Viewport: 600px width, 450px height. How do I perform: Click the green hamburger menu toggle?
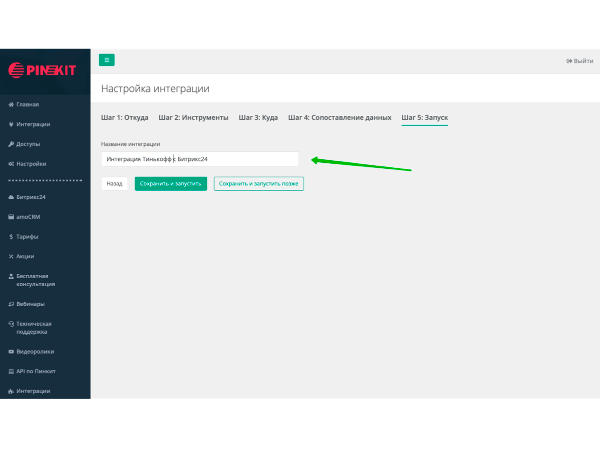[107, 60]
